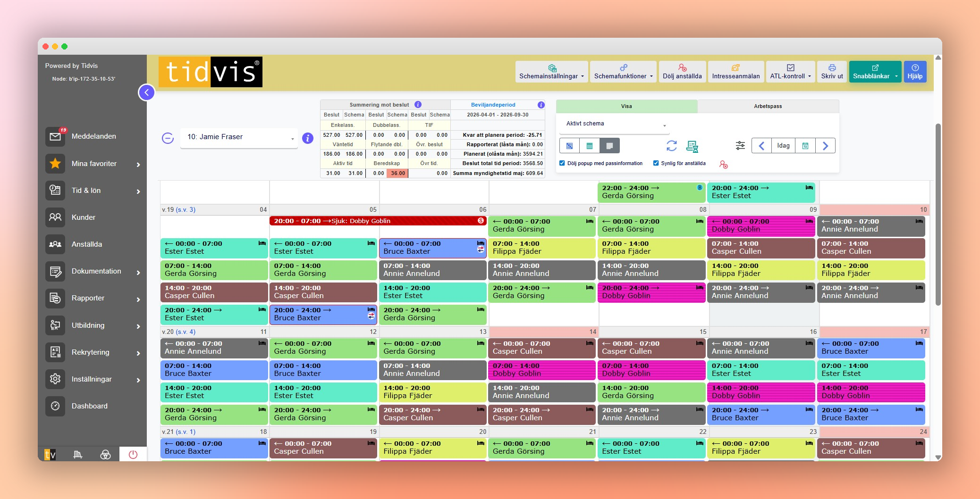The image size is (980, 499).
Task: Select the teal column week view toggle
Action: pyautogui.click(x=590, y=146)
